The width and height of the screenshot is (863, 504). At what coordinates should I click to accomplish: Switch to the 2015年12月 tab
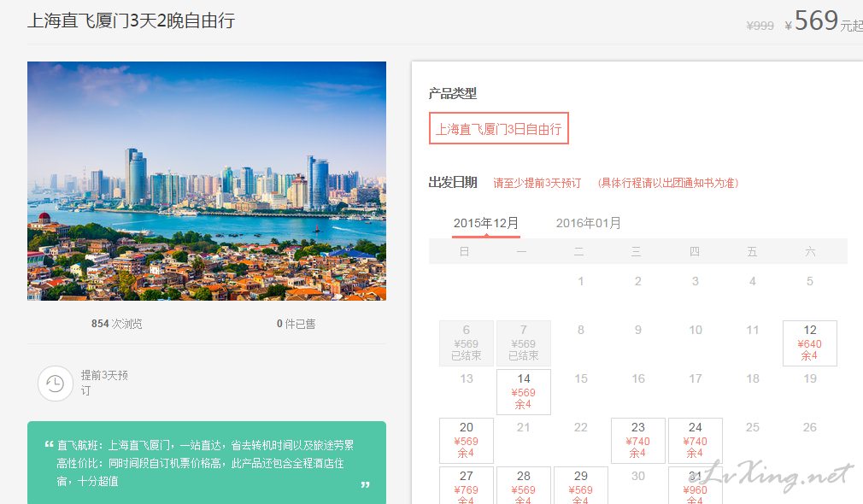(485, 223)
